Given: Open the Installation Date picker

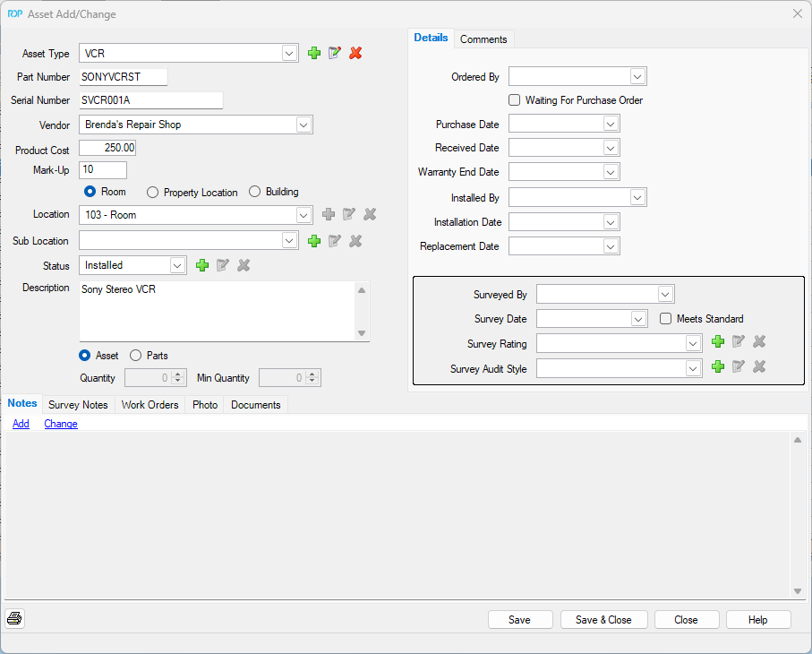Looking at the screenshot, I should point(611,222).
